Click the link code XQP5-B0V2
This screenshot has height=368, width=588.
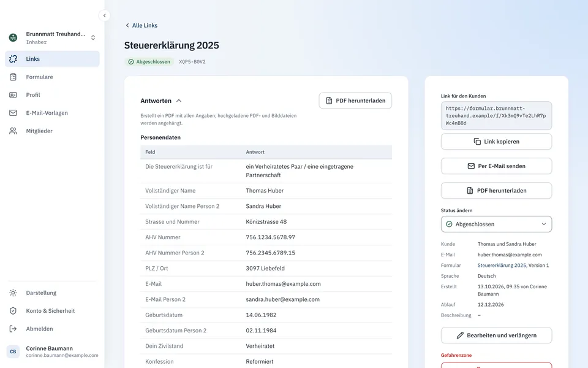192,61
